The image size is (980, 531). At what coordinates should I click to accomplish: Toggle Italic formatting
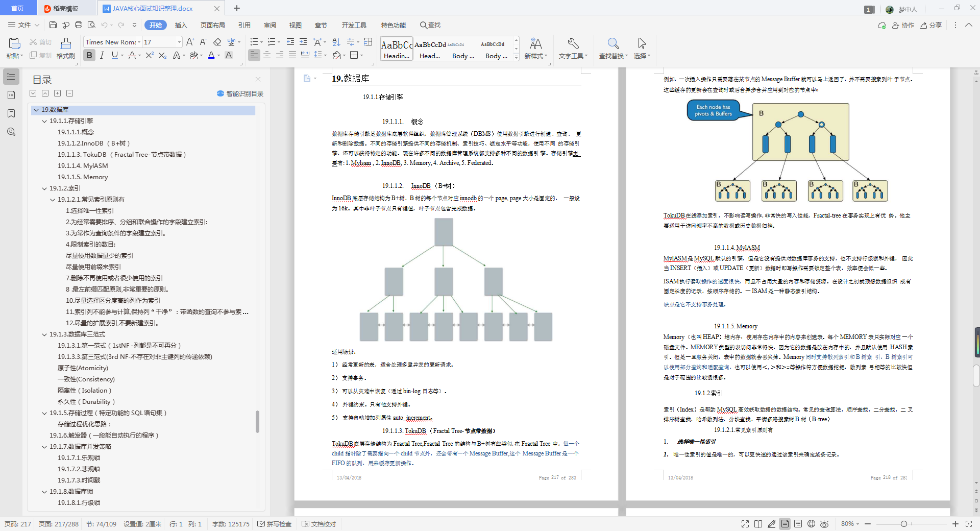click(x=102, y=55)
